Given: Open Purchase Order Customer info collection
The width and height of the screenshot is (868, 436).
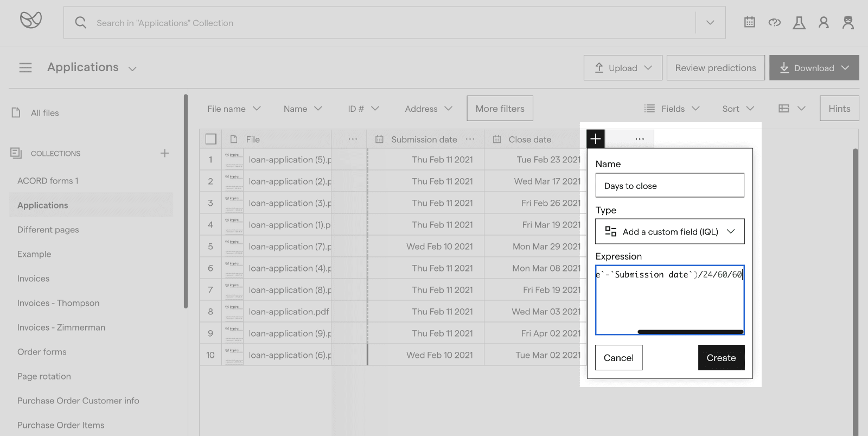Looking at the screenshot, I should 78,401.
